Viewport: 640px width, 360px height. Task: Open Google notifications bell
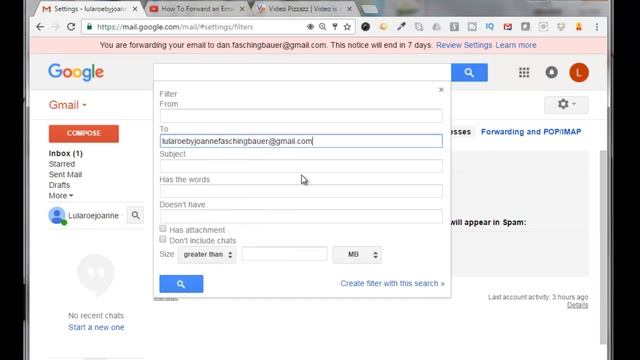click(x=551, y=73)
